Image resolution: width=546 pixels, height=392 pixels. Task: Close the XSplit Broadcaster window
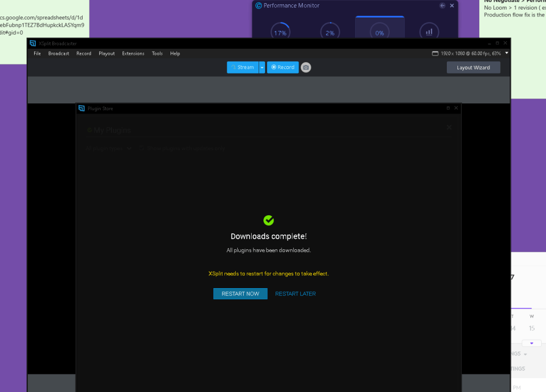click(x=505, y=43)
